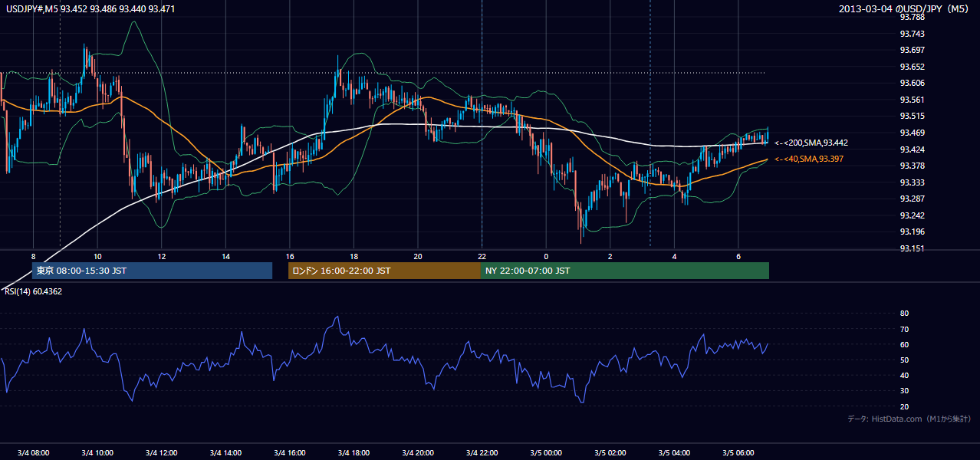Screen dimensions: 980x460
Task: Click the 2013-03-04 USD/JPY (M5) chart title
Action: (905, 9)
